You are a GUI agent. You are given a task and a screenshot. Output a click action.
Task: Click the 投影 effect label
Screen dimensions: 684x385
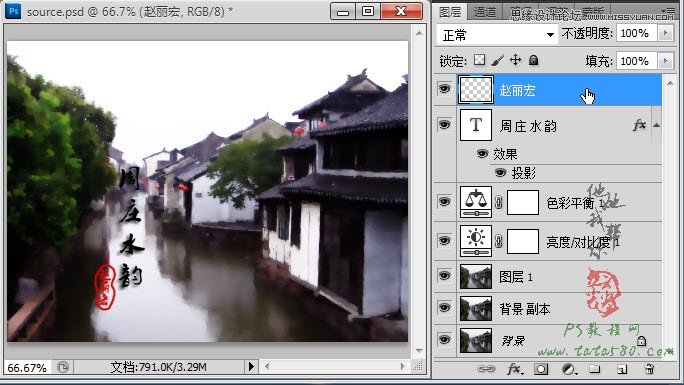point(523,173)
